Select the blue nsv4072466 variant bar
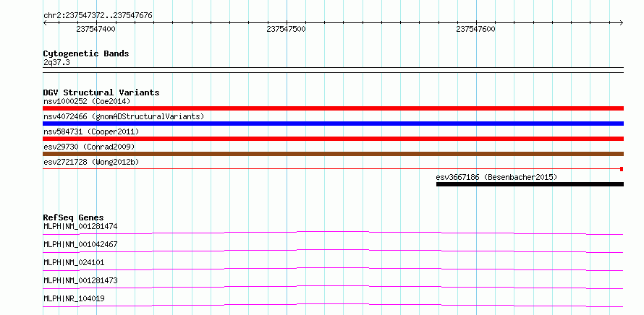 coord(333,124)
